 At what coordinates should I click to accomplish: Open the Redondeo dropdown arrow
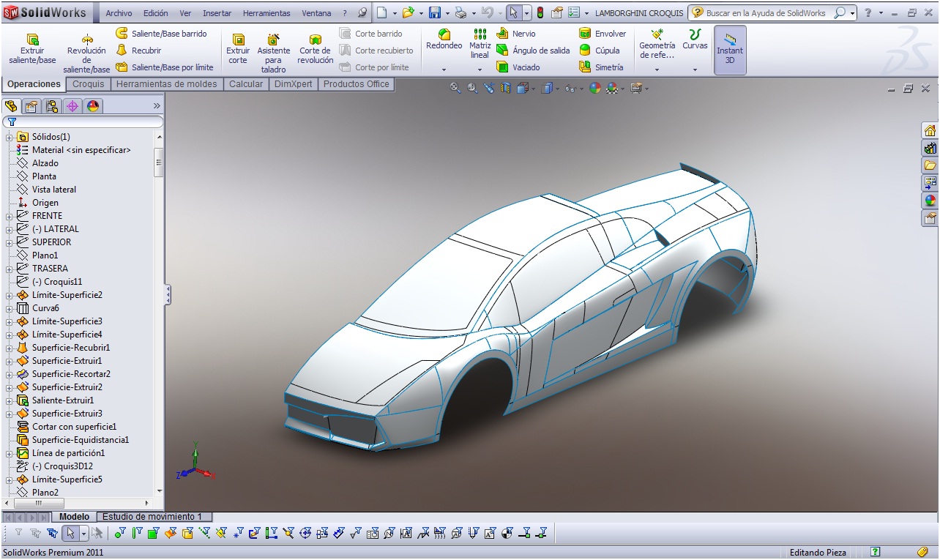444,70
